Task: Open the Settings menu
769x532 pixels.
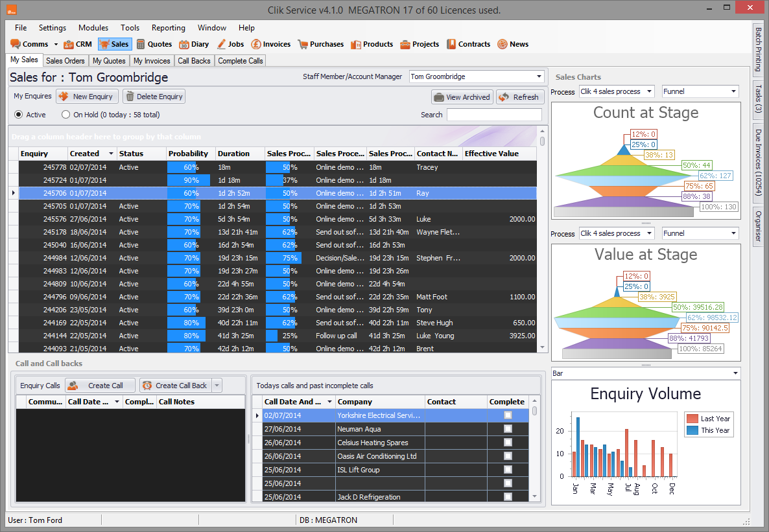Action: coord(53,28)
